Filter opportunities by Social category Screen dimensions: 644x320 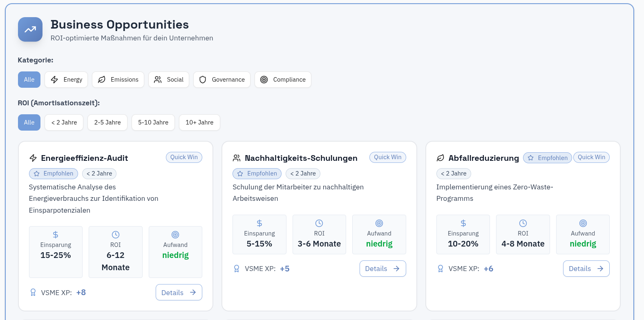(x=169, y=80)
